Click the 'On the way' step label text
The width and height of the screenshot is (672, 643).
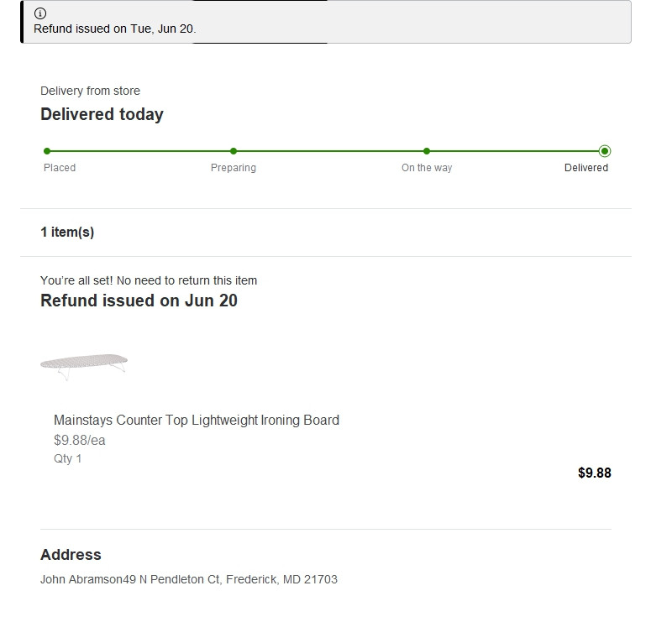coord(427,168)
